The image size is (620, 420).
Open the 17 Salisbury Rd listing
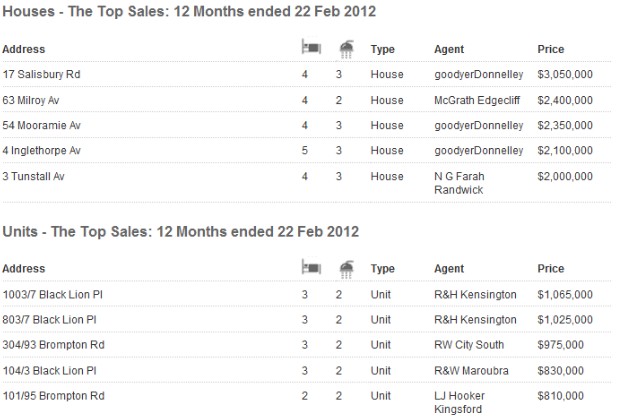tap(42, 74)
